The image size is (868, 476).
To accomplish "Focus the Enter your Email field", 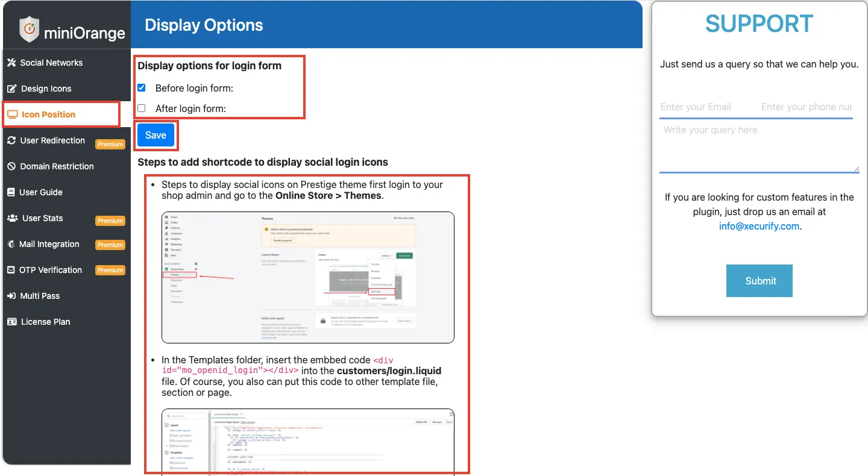I will click(706, 107).
